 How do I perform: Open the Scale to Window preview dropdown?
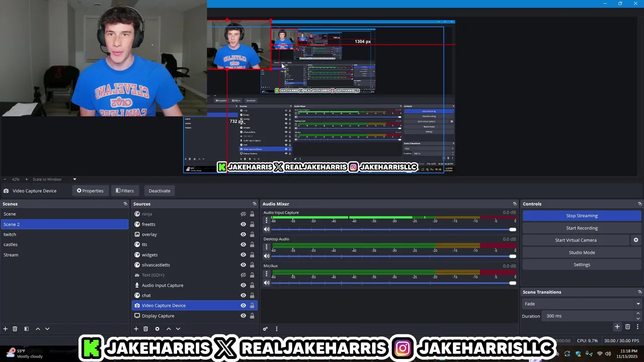(54, 179)
